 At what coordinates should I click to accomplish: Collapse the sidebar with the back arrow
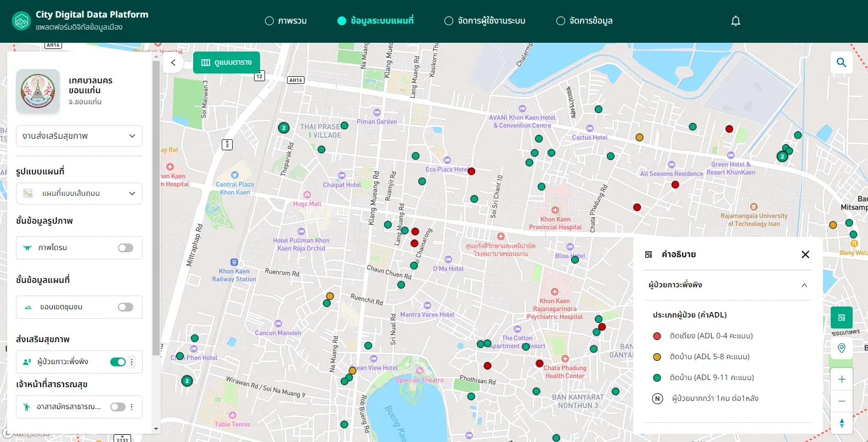[173, 63]
